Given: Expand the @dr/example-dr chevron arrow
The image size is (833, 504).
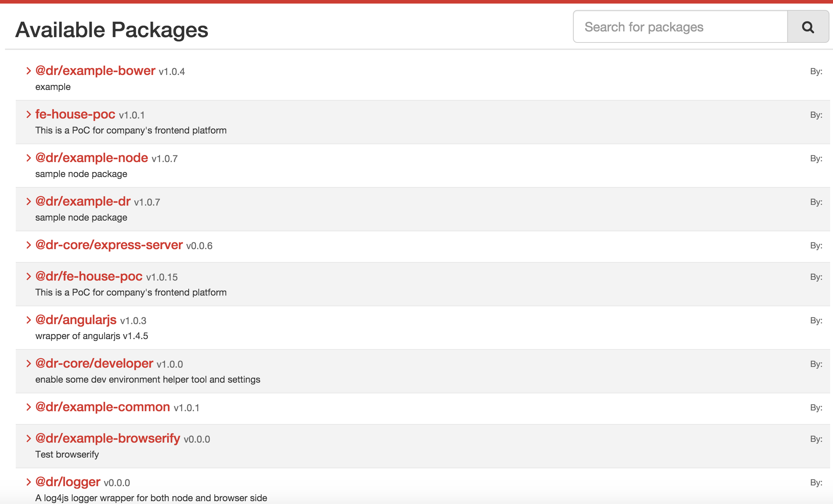Looking at the screenshot, I should tap(29, 202).
